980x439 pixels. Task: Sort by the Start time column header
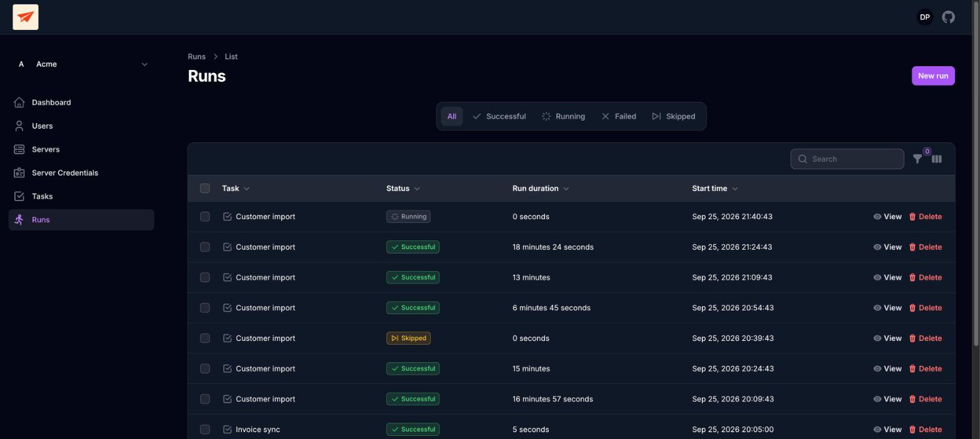click(x=715, y=189)
